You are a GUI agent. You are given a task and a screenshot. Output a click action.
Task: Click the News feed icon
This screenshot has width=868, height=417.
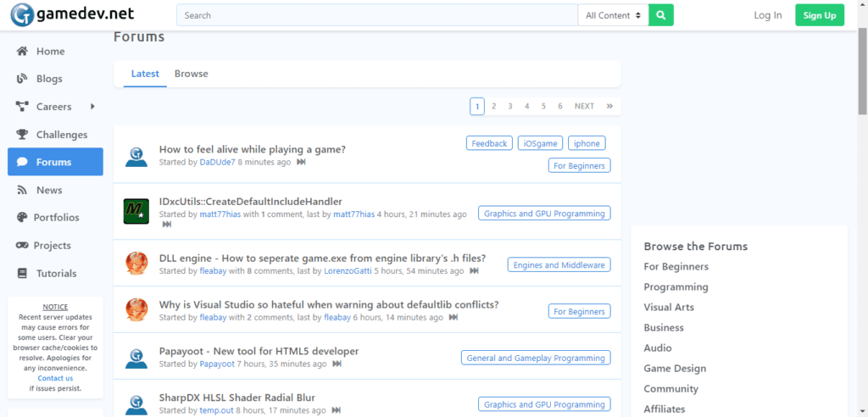click(x=22, y=190)
